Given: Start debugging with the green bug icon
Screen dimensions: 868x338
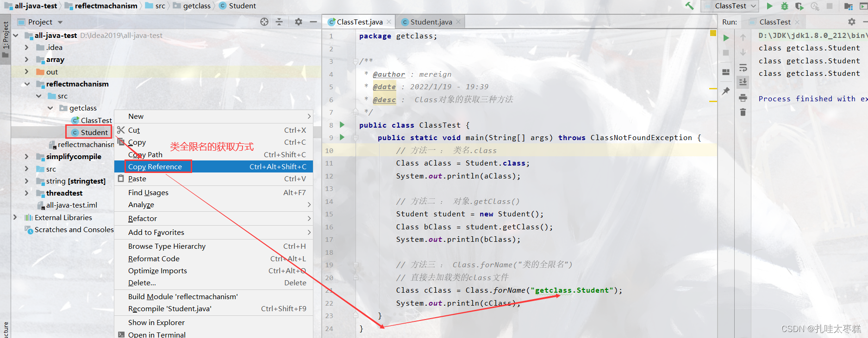Looking at the screenshot, I should tap(784, 6).
